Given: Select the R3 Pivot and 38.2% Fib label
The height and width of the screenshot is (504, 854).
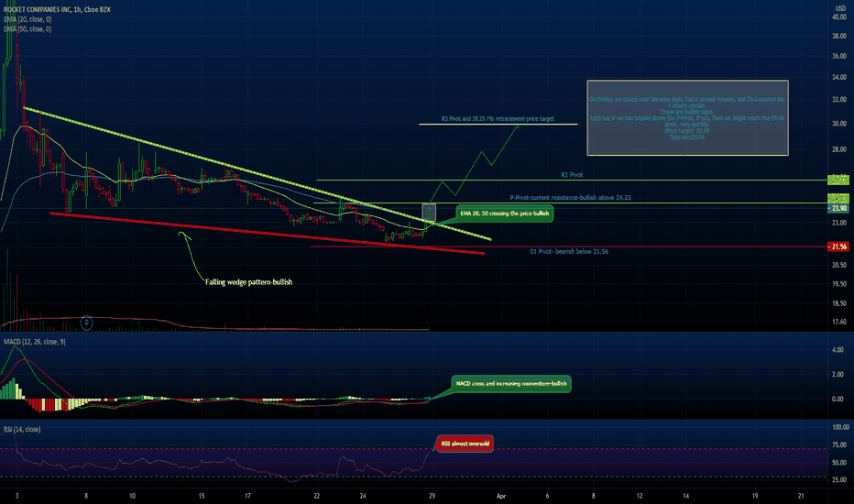Looking at the screenshot, I should click(498, 118).
